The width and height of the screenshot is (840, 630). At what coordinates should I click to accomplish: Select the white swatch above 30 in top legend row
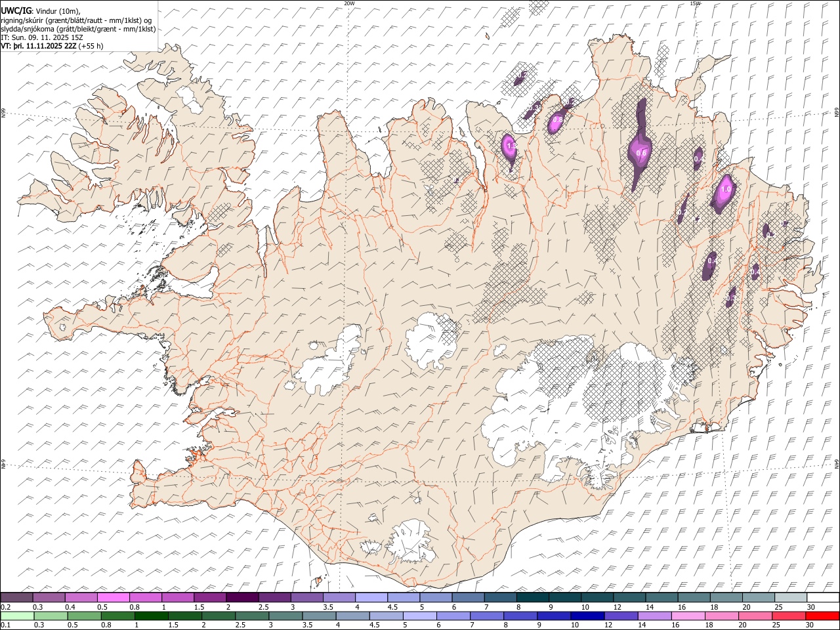[x=823, y=598]
